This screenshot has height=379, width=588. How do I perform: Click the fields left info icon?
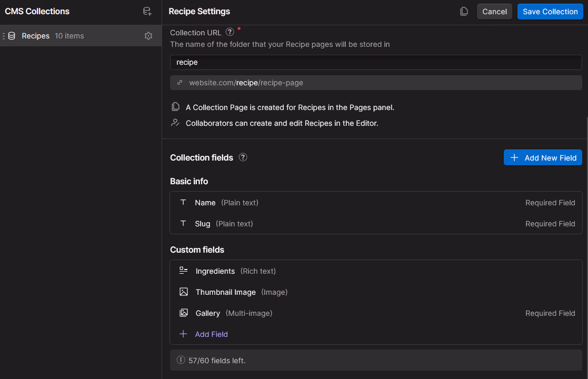(181, 360)
